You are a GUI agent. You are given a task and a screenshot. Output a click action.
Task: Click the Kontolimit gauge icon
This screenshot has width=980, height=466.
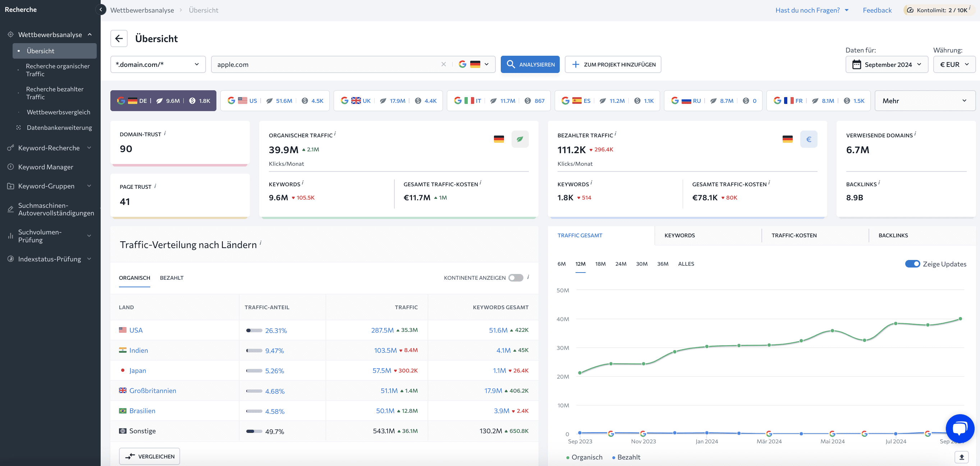click(x=910, y=10)
